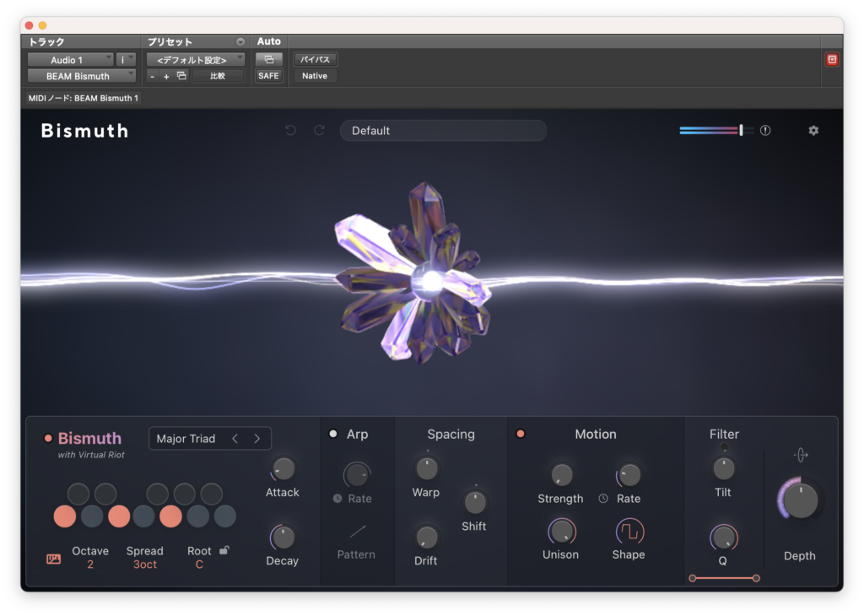
Task: Click the MIDI ノード: BEAM Bismuth 1 label
Action: [84, 98]
